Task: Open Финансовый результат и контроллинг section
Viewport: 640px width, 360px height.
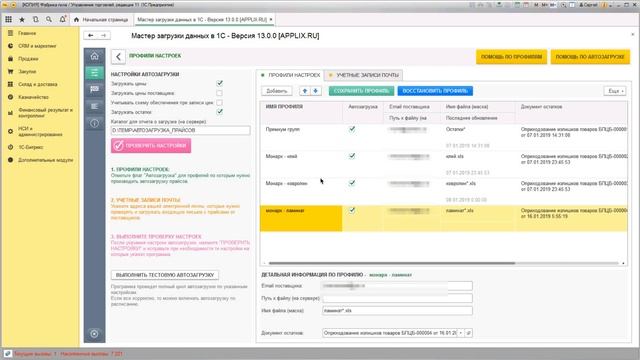Action: point(45,113)
